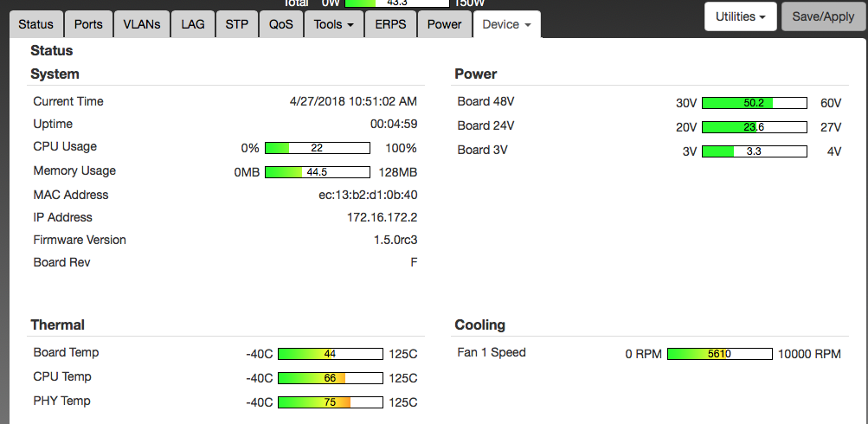Click the CPU Usage progress bar
Image resolution: width=868 pixels, height=424 pixels.
pyautogui.click(x=317, y=148)
